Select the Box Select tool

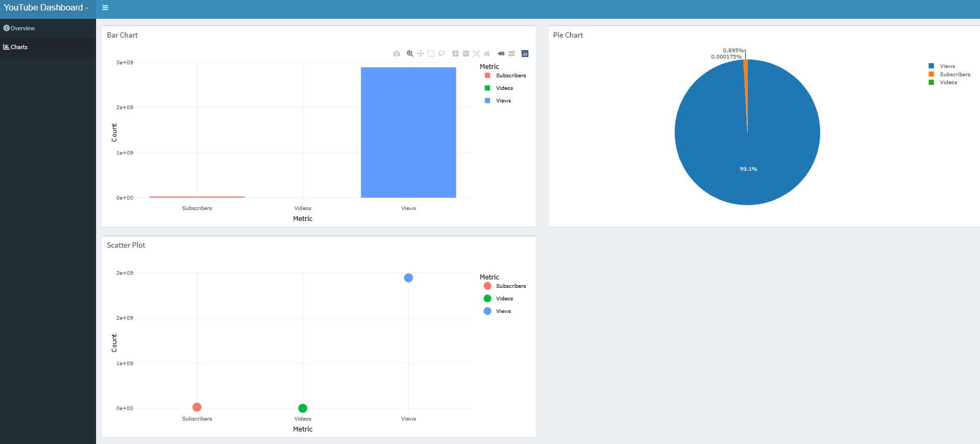coord(431,53)
